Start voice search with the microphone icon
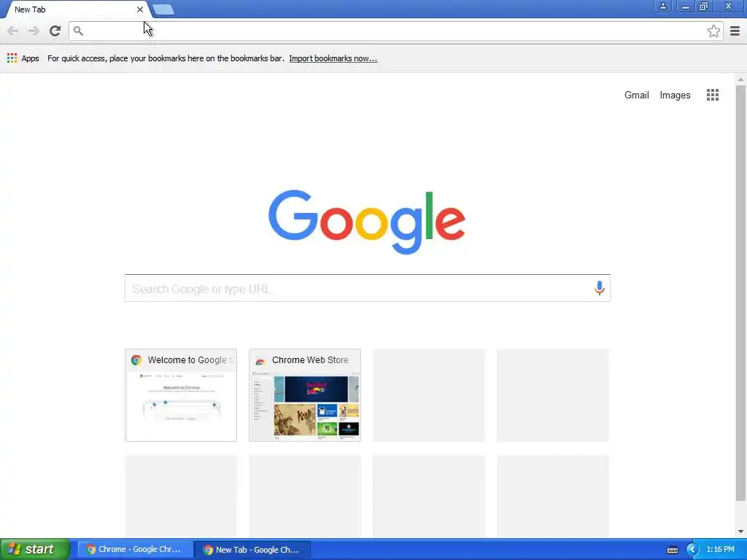The height and width of the screenshot is (560, 747). 600,288
